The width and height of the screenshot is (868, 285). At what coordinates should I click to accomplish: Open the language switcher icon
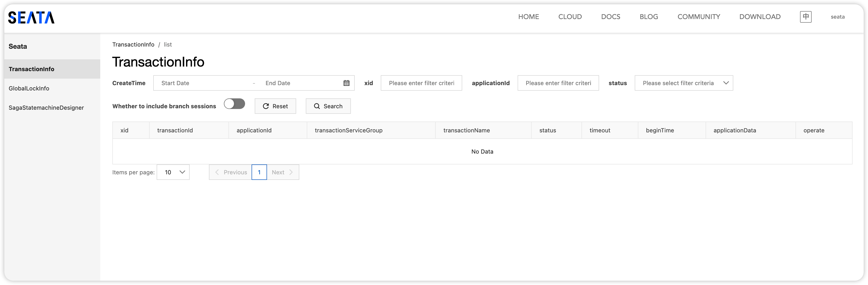[x=806, y=17]
